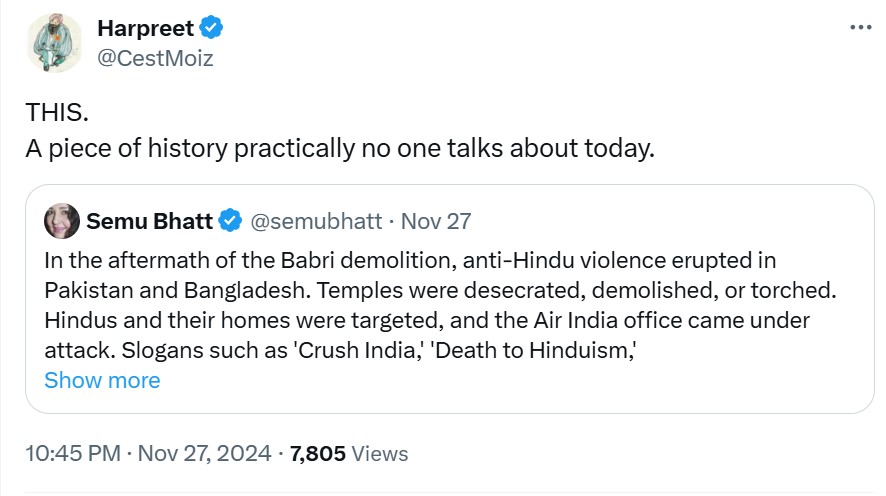Open Semu Bhatt's profile name link

click(150, 220)
